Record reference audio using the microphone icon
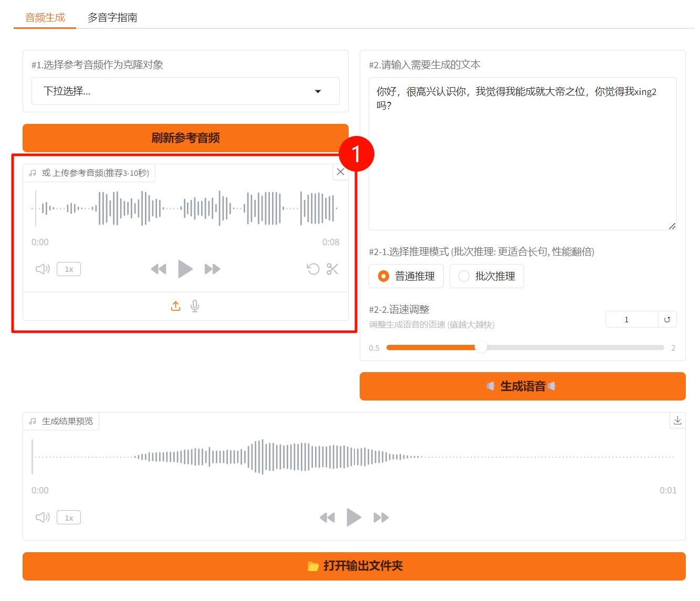The width and height of the screenshot is (700, 601). (195, 305)
